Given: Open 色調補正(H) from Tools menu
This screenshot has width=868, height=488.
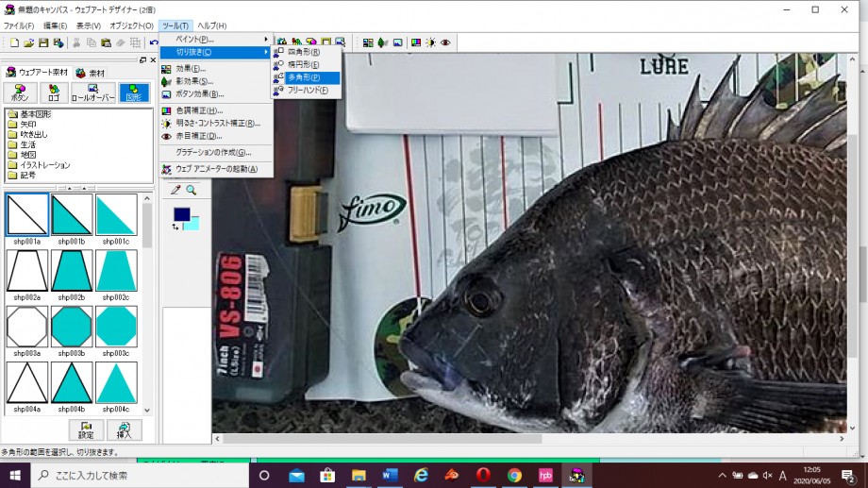Looking at the screenshot, I should coord(216,110).
